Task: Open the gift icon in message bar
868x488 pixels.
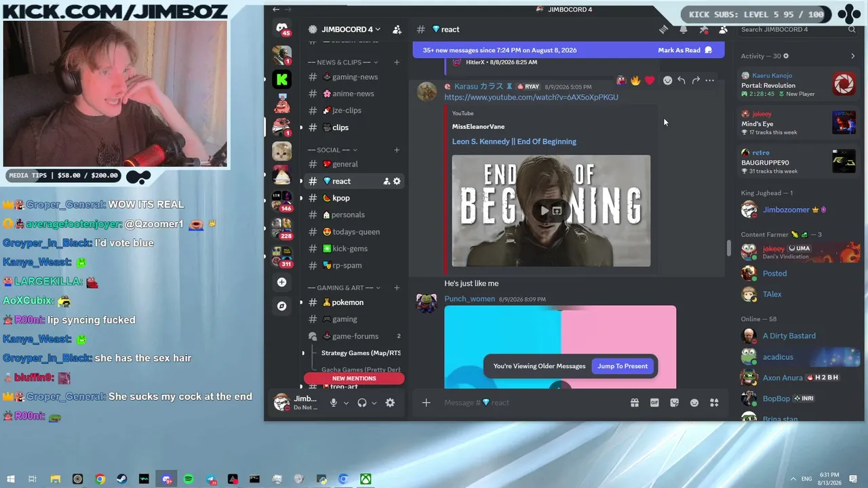Action: pyautogui.click(x=635, y=403)
